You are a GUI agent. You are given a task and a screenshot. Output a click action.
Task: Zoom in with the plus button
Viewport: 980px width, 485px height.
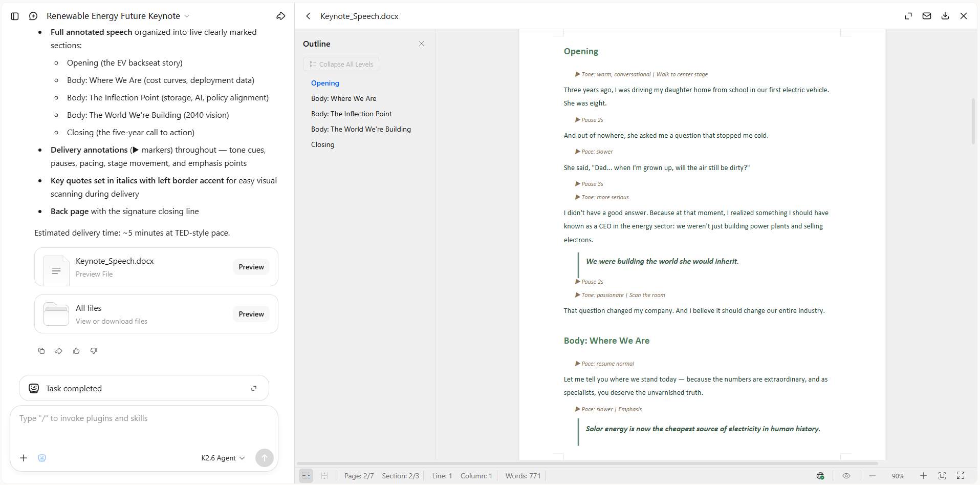click(923, 476)
